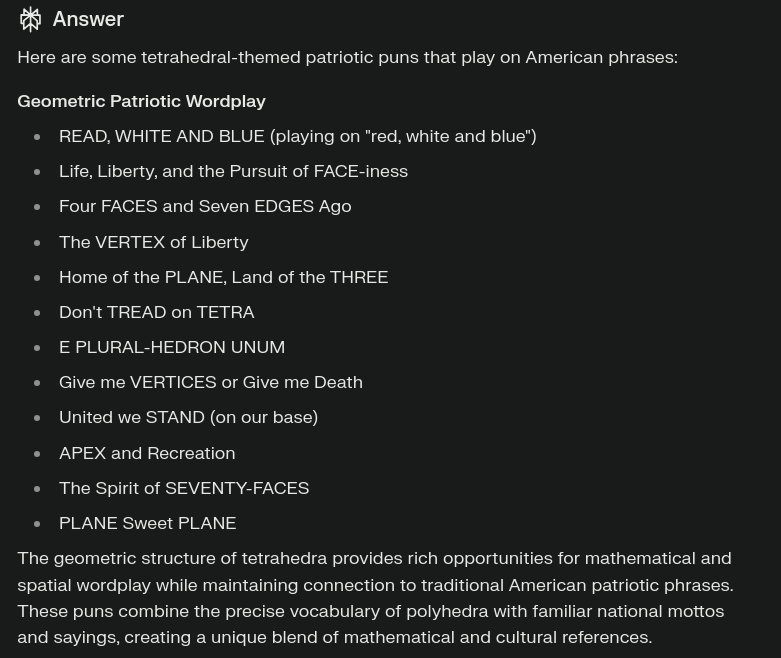The image size is (781, 658).
Task: Click Give me VERTICES or Give me Death
Action: pyautogui.click(x=211, y=382)
